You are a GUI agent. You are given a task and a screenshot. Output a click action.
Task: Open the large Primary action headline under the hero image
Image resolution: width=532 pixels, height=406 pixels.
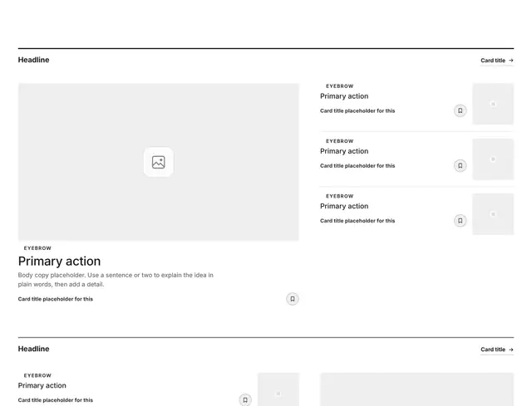pos(59,262)
